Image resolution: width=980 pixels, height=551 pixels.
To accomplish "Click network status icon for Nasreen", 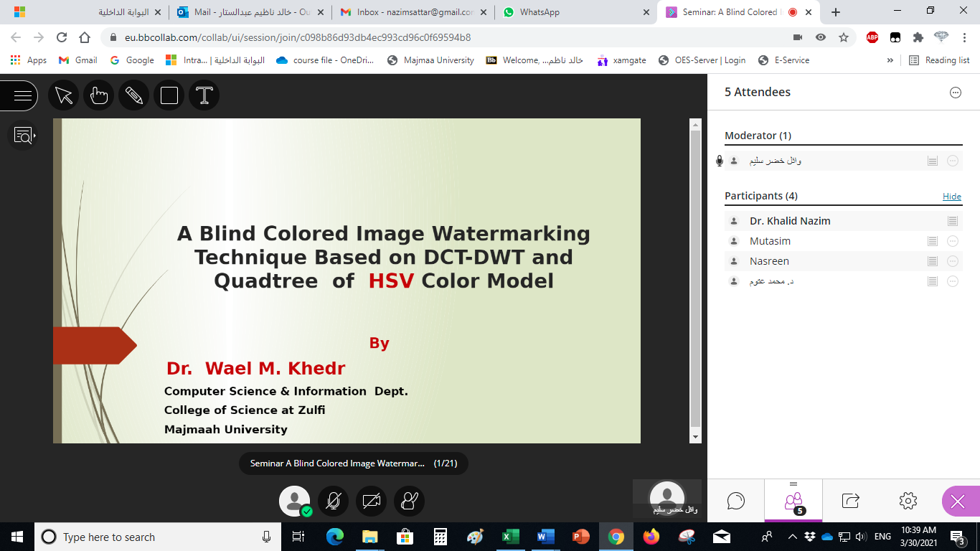I will pyautogui.click(x=933, y=261).
